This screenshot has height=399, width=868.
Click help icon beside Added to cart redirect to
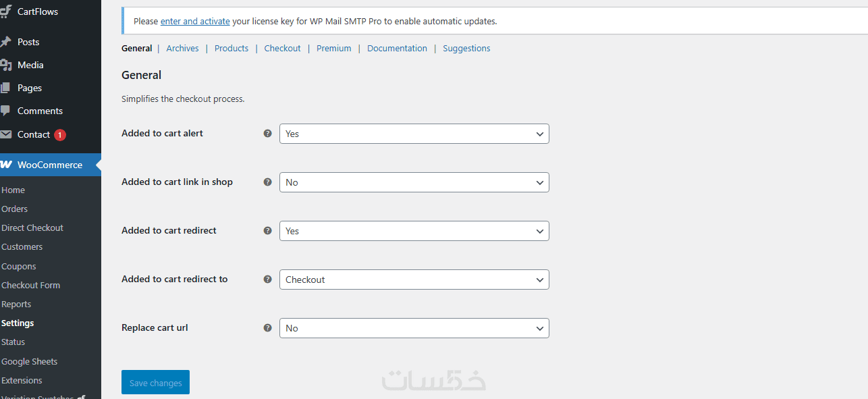click(x=267, y=280)
